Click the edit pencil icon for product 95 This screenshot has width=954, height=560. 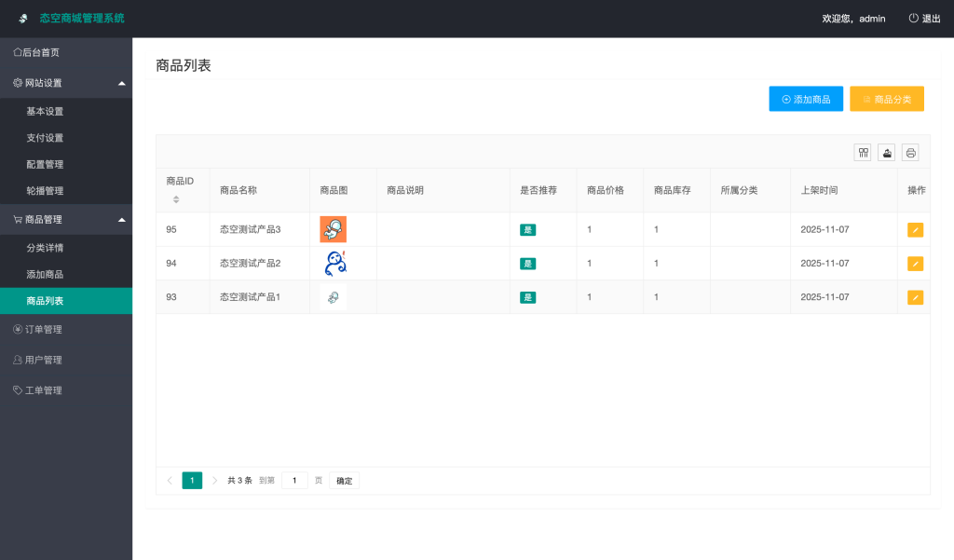914,229
